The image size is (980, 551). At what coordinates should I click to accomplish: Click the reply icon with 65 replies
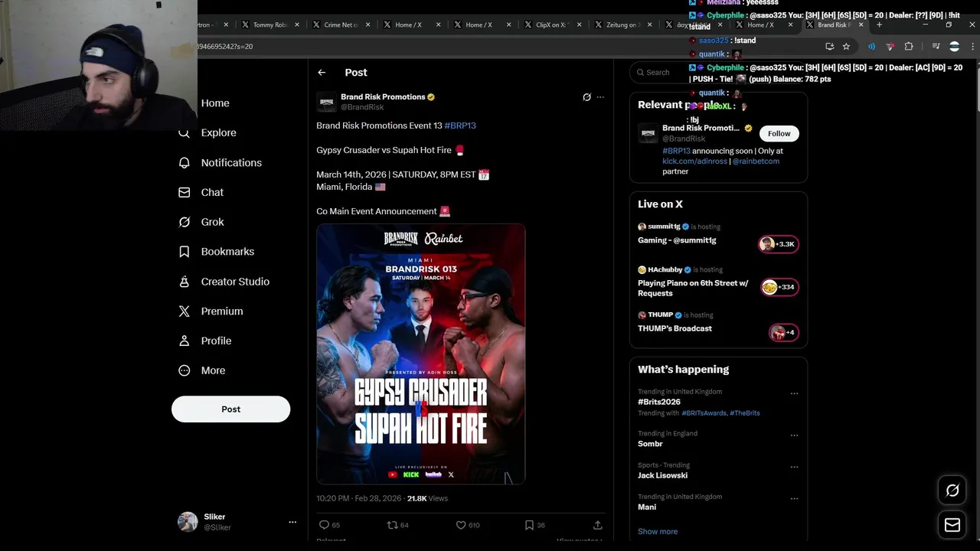(324, 525)
